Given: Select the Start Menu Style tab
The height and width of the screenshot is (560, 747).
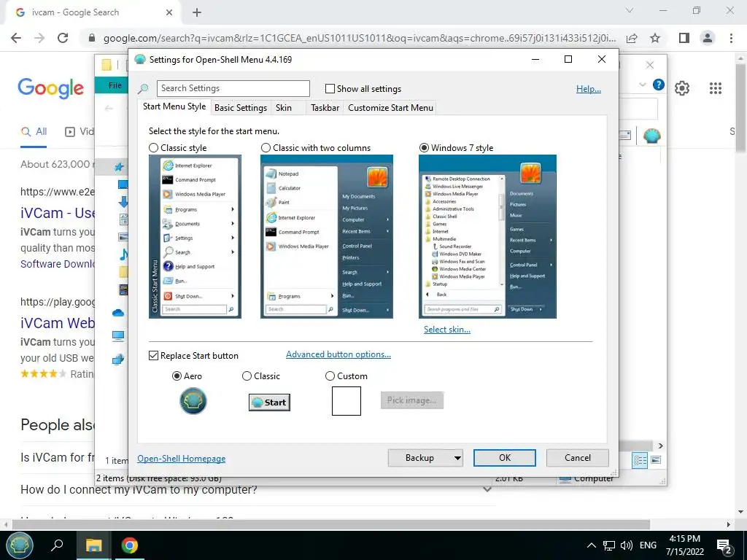Looking at the screenshot, I should coord(174,106).
